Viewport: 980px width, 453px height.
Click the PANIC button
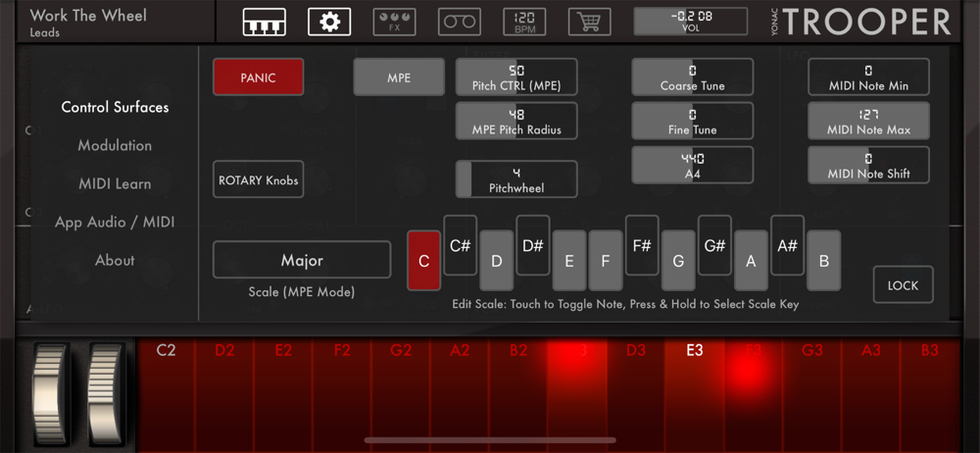coord(258,76)
